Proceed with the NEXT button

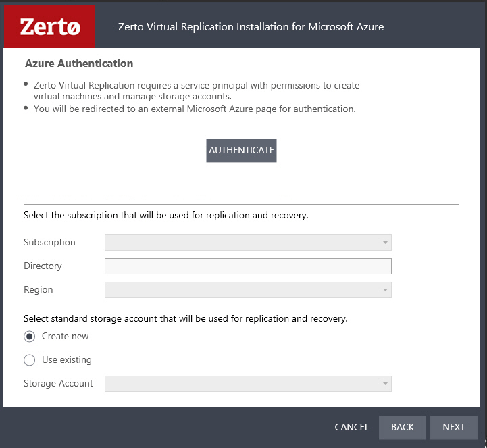tap(453, 428)
